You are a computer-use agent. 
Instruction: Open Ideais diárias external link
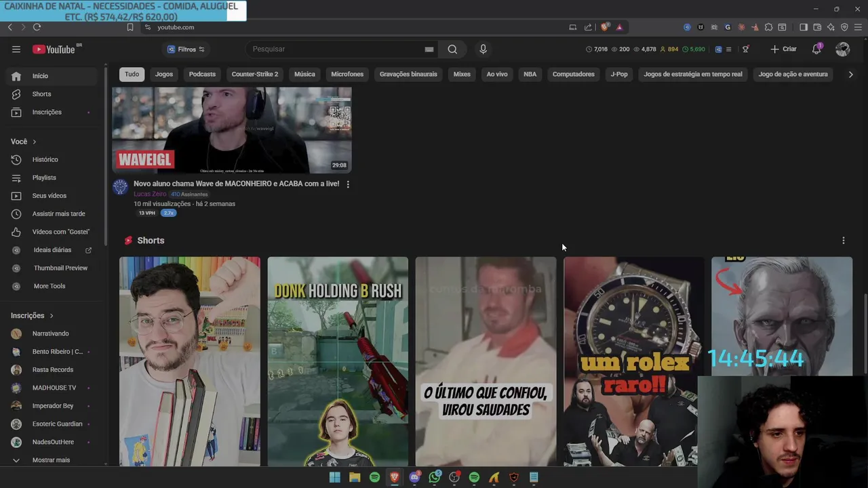52,250
